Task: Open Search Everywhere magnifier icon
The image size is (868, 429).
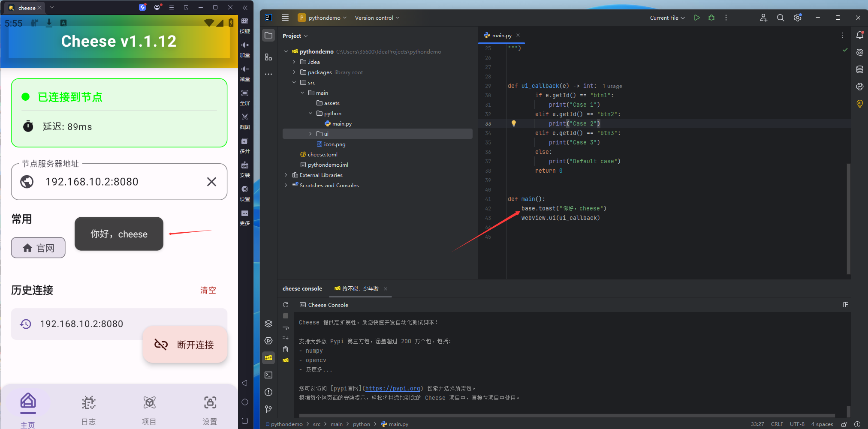Action: (x=781, y=18)
